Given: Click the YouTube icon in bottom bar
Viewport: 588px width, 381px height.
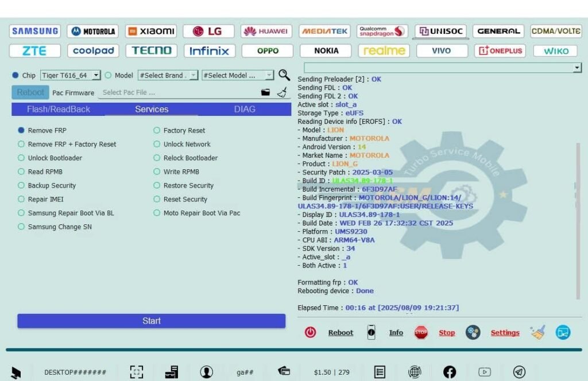Looking at the screenshot, I should pos(485,372).
